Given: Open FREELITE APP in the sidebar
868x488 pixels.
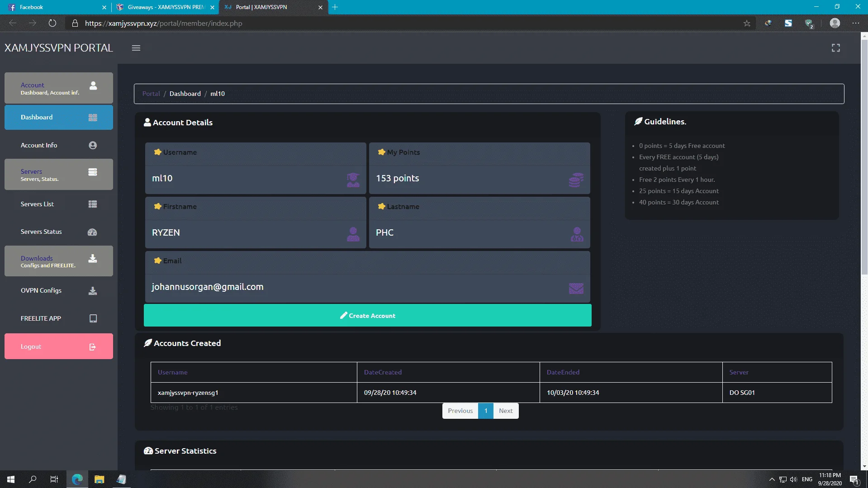Looking at the screenshot, I should tap(59, 318).
